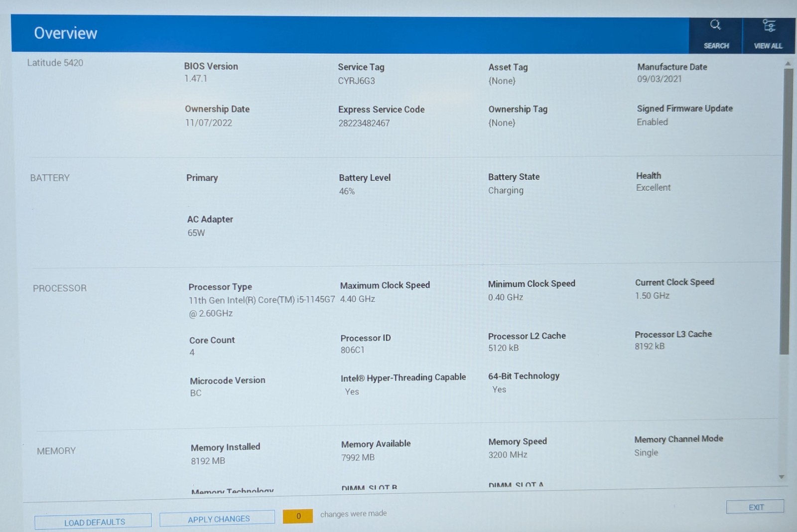This screenshot has height=532, width=797.
Task: Click the PROCESSOR section heading
Action: coord(60,288)
